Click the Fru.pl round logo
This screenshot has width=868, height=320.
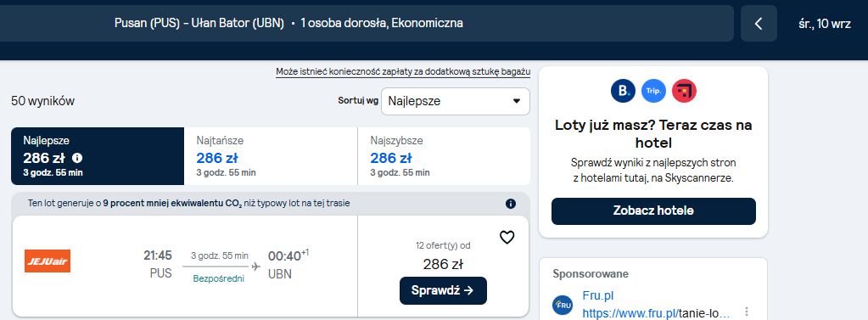point(563,305)
